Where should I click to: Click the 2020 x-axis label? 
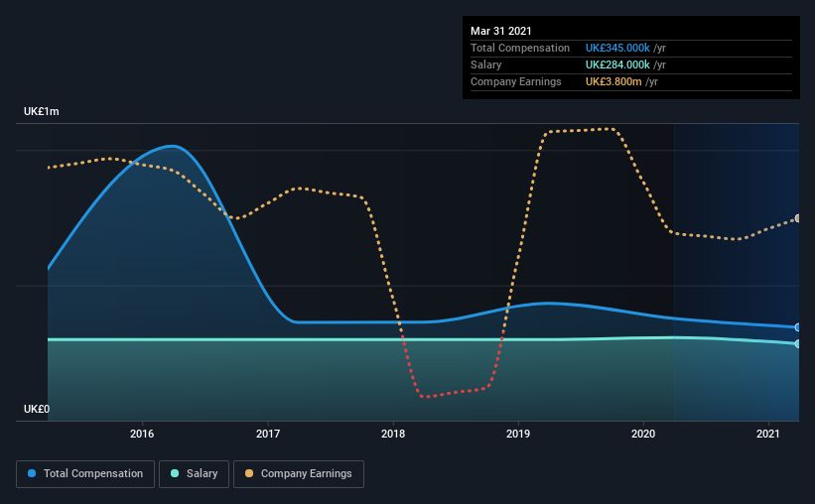tap(643, 434)
